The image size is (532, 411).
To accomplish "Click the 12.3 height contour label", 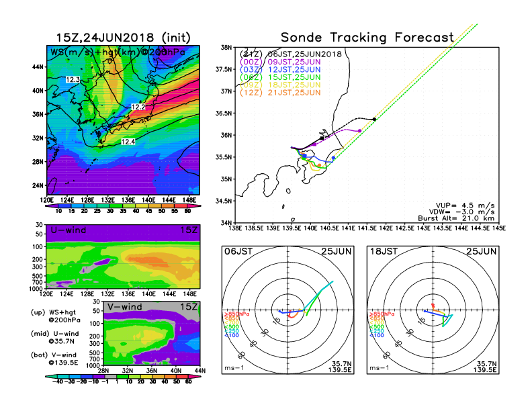I will click(73, 80).
